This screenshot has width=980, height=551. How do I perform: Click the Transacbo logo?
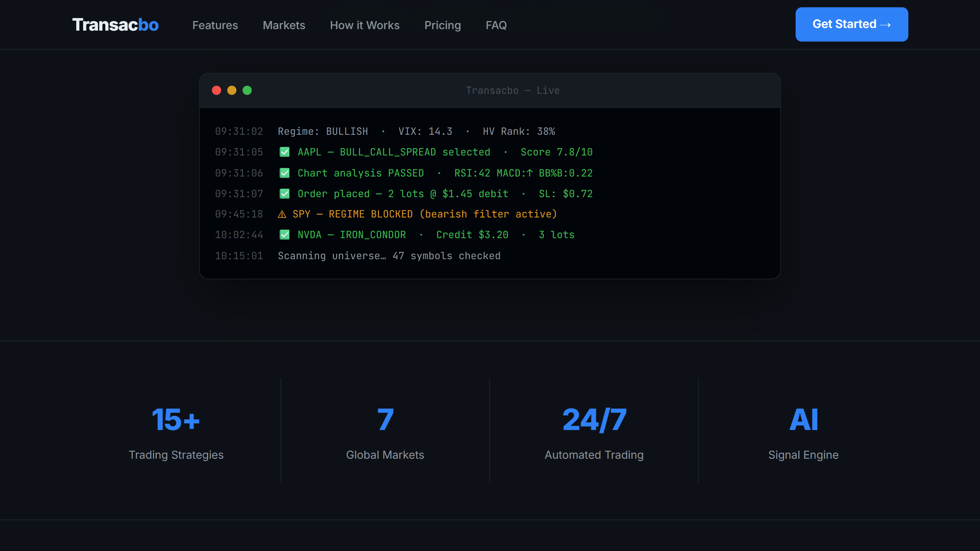pyautogui.click(x=115, y=25)
